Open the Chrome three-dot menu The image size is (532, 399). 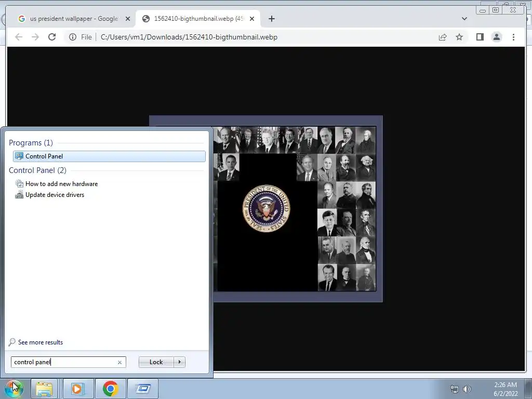[513, 37]
